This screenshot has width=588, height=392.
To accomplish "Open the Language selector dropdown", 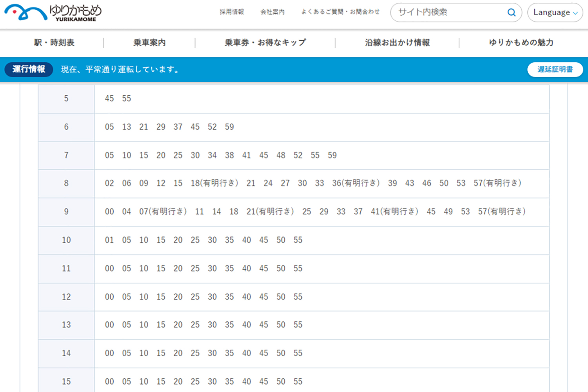I will [555, 12].
